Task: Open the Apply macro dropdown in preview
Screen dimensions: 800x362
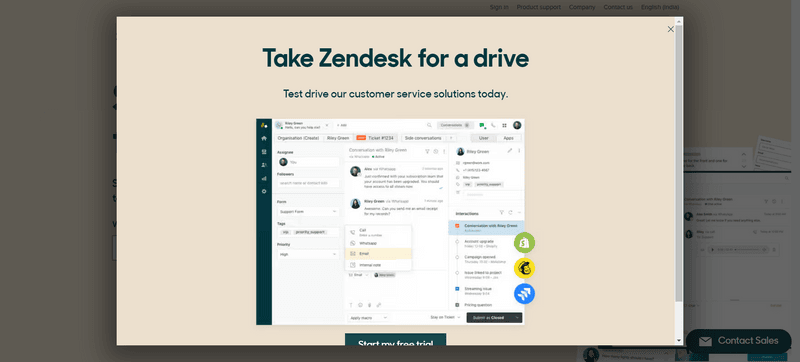Action: pos(368,318)
